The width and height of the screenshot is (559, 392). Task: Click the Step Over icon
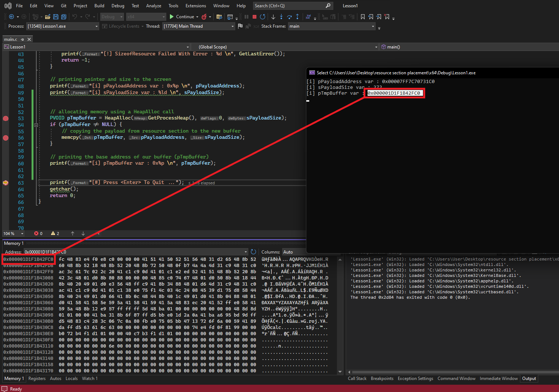tap(289, 17)
